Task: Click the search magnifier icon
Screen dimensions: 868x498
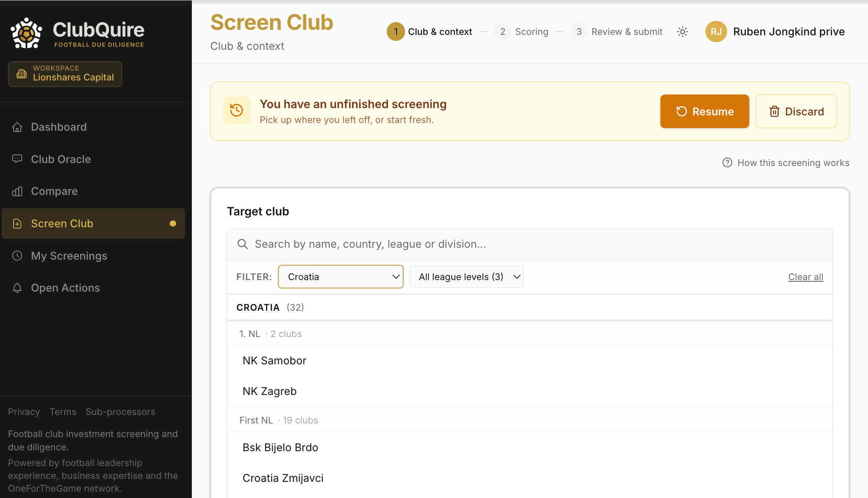Action: (x=243, y=244)
